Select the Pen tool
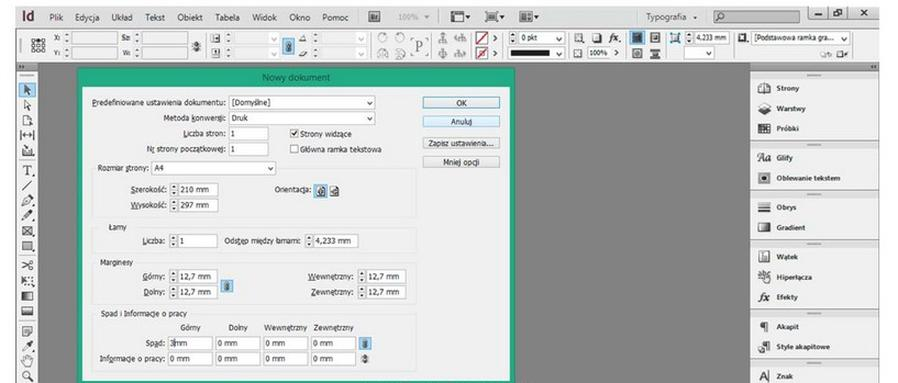898x383 pixels. pos(27,201)
